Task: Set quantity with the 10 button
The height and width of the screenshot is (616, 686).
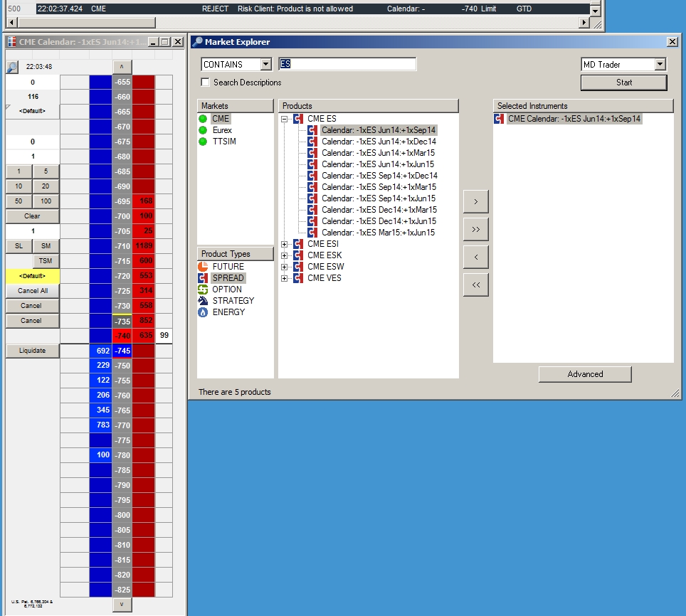Action: pyautogui.click(x=19, y=186)
